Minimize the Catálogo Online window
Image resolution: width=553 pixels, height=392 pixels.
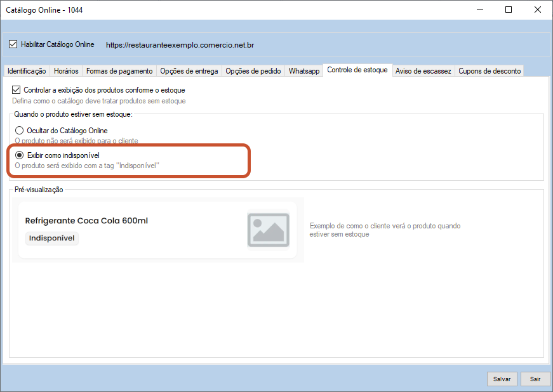click(x=480, y=10)
